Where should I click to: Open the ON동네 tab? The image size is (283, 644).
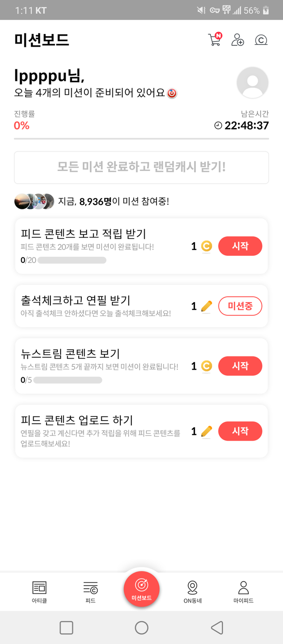pos(192,592)
